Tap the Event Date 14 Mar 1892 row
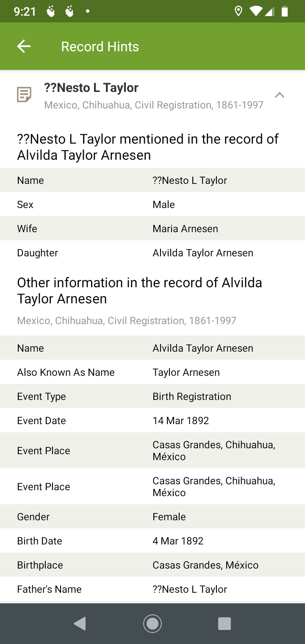Viewport: 305px width, 644px height. point(152,421)
